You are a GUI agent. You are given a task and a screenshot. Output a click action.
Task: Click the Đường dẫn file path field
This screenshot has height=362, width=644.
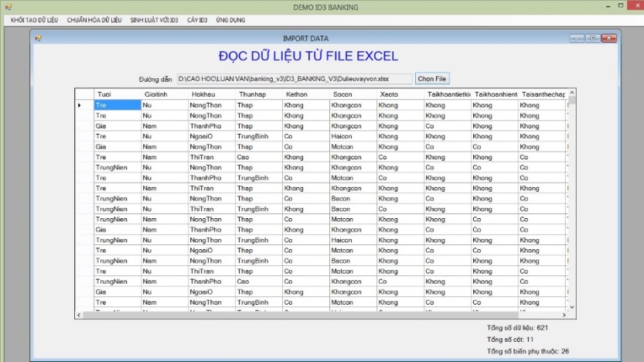[x=294, y=79]
